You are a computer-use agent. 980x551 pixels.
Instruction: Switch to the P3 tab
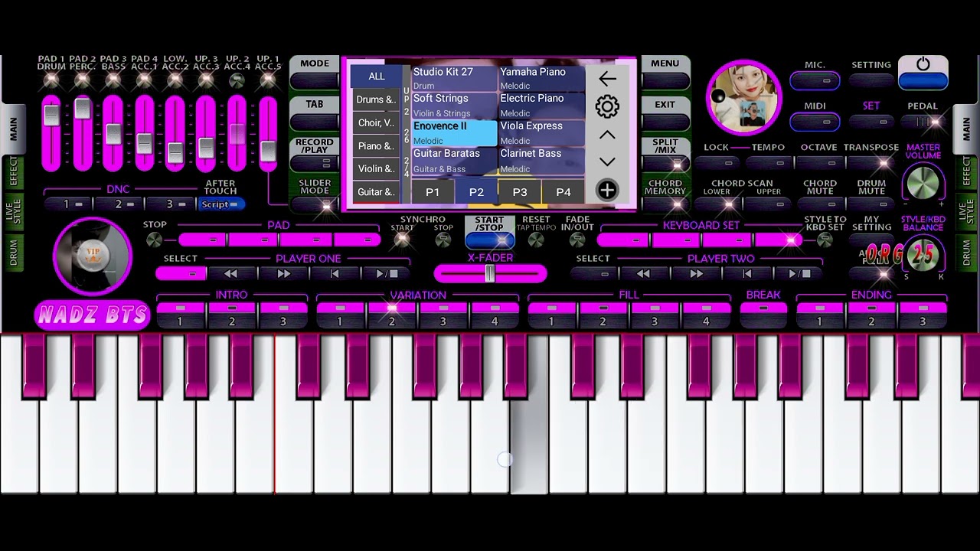pos(520,192)
